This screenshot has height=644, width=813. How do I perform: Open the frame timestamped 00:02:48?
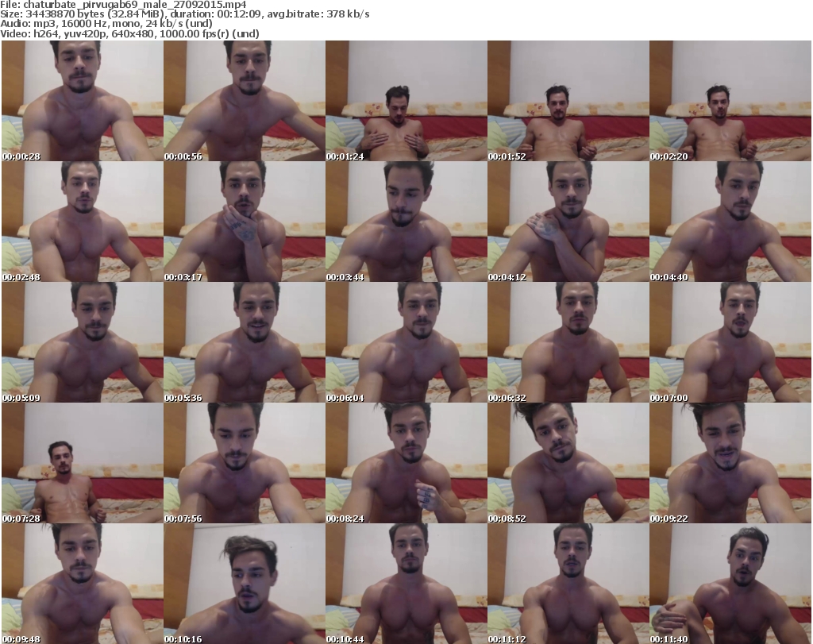click(x=83, y=222)
